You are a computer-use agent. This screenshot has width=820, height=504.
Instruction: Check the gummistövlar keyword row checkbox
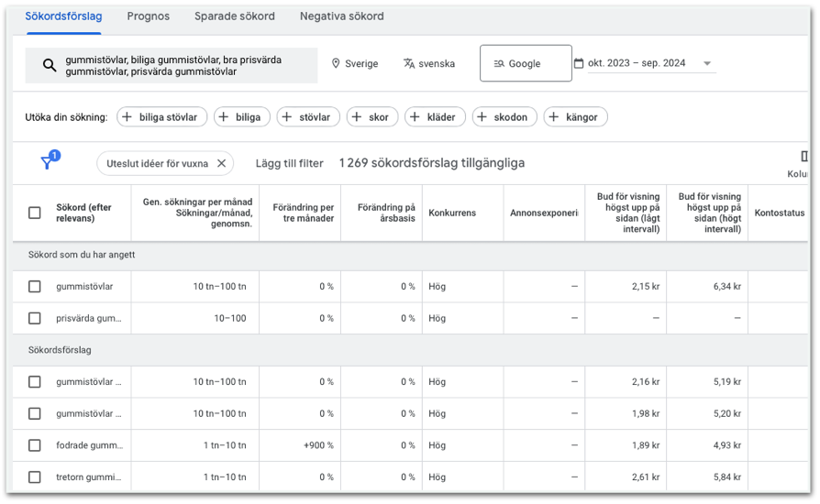tap(35, 286)
